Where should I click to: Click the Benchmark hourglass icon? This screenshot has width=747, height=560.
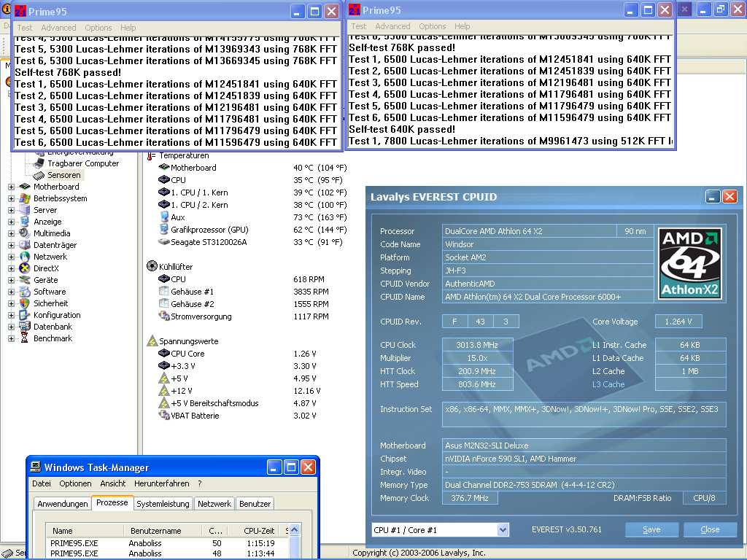[25, 338]
